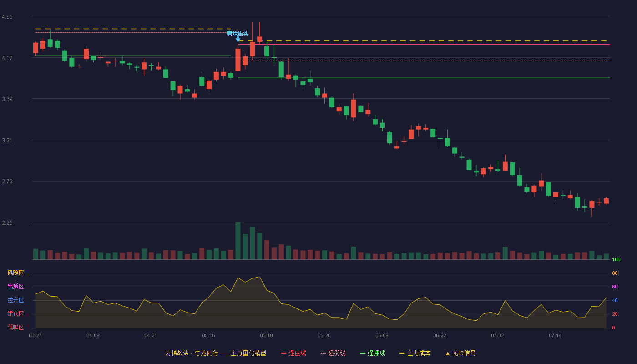Click the 04-21 date axis label
The height and width of the screenshot is (364, 637).
tap(151, 335)
